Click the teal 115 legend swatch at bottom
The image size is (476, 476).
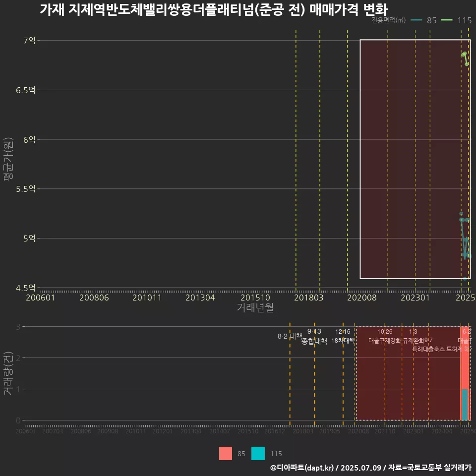pos(258,453)
